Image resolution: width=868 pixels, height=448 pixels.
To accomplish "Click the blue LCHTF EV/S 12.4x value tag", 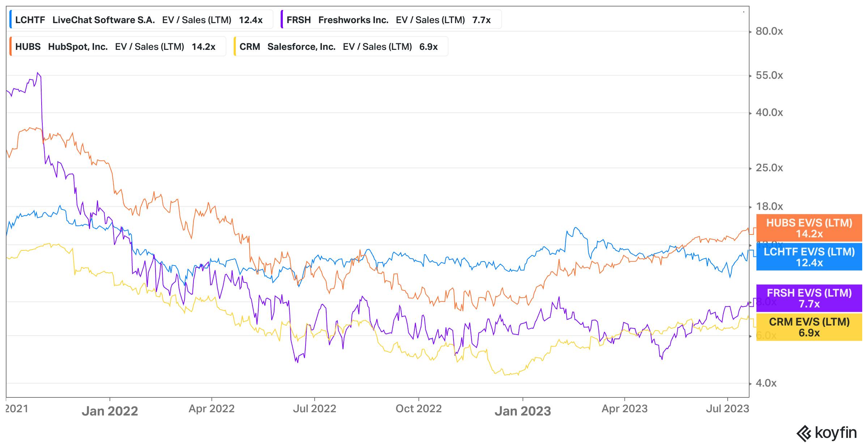I will tap(809, 257).
